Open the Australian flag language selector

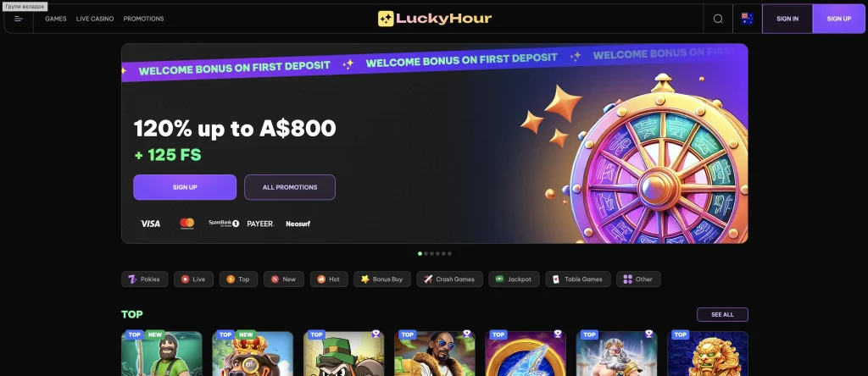(x=748, y=19)
